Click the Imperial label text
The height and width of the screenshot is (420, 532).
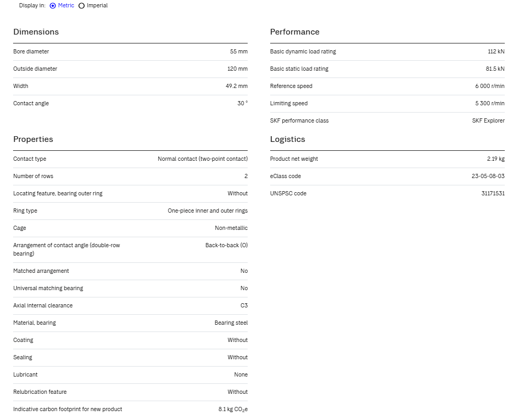(x=97, y=5)
